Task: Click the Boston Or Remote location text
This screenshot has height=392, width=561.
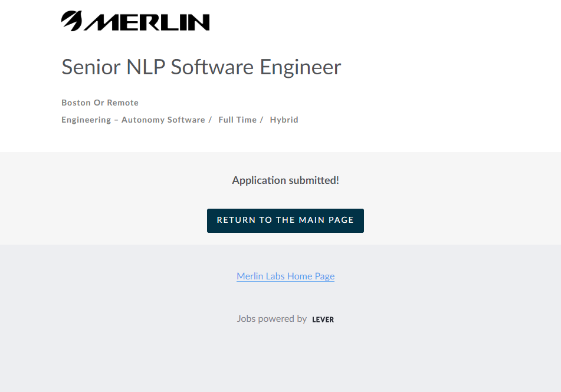Action: point(100,103)
